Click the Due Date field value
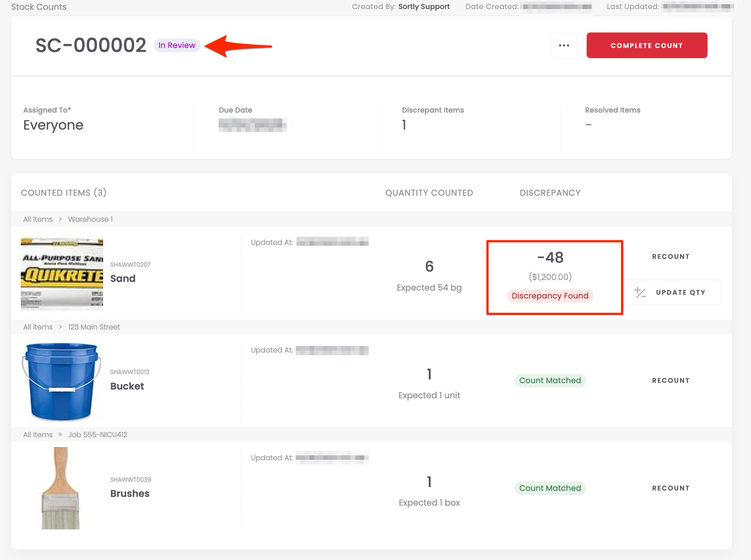Image resolution: width=751 pixels, height=560 pixels. point(252,125)
